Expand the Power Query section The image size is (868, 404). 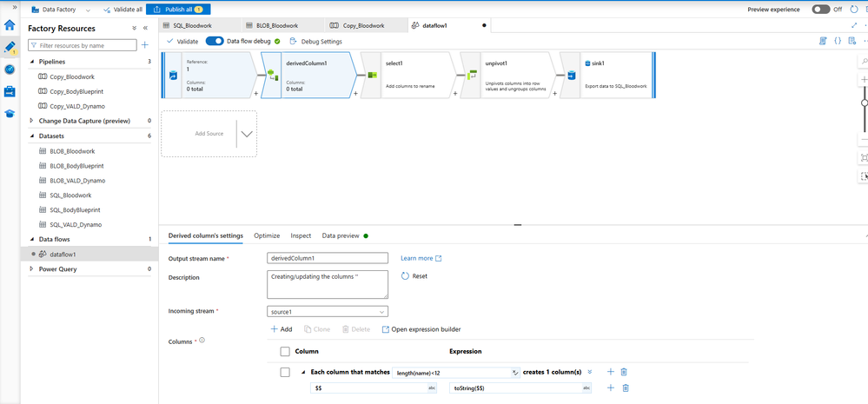pyautogui.click(x=32, y=269)
